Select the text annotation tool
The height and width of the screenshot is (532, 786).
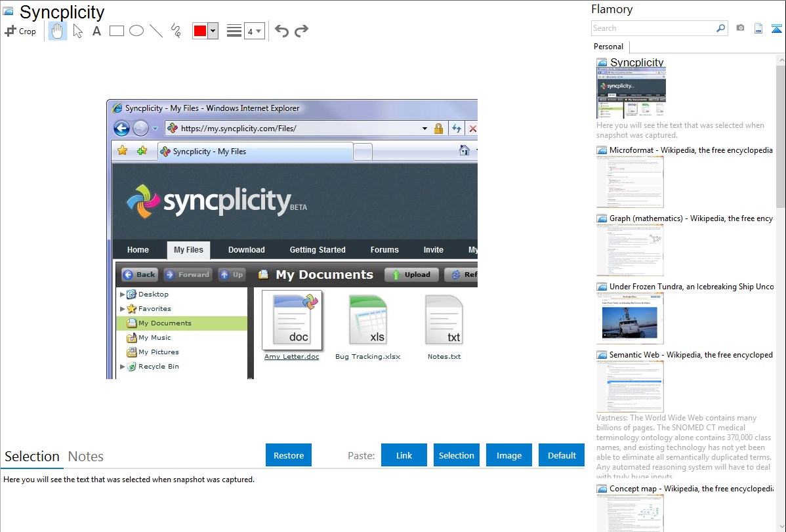click(96, 31)
